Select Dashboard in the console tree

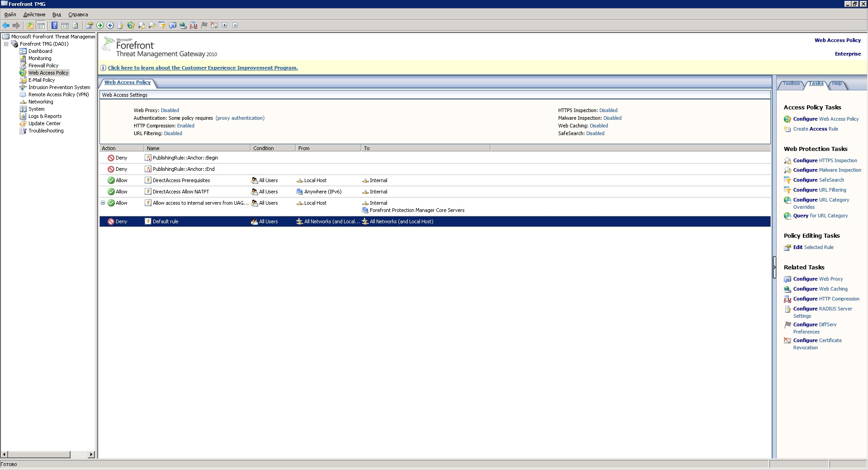tap(40, 51)
